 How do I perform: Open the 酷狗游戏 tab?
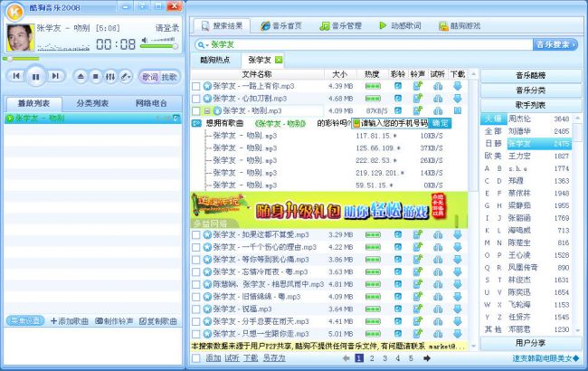pos(460,26)
